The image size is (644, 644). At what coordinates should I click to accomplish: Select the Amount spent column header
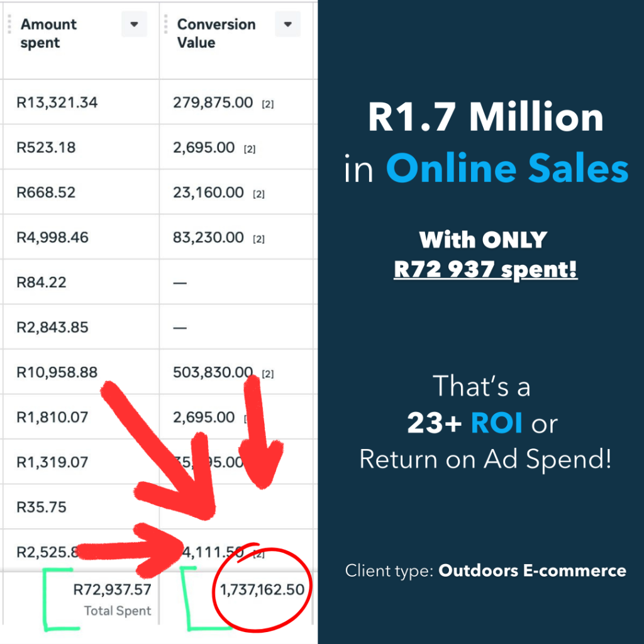(x=48, y=33)
